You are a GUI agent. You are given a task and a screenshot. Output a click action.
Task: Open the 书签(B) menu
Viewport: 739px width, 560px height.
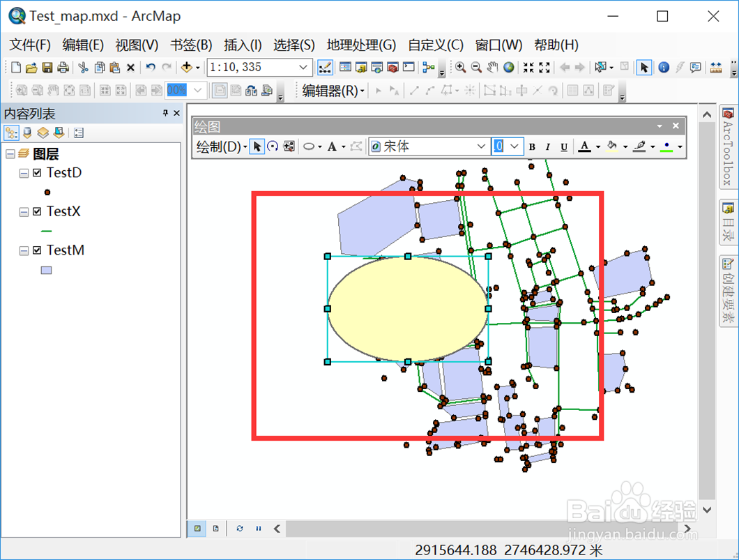click(191, 45)
